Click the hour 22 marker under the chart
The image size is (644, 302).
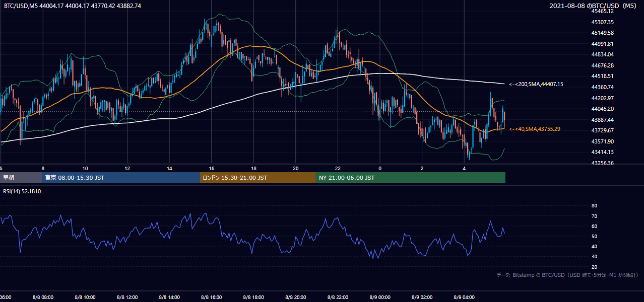tap(338, 168)
